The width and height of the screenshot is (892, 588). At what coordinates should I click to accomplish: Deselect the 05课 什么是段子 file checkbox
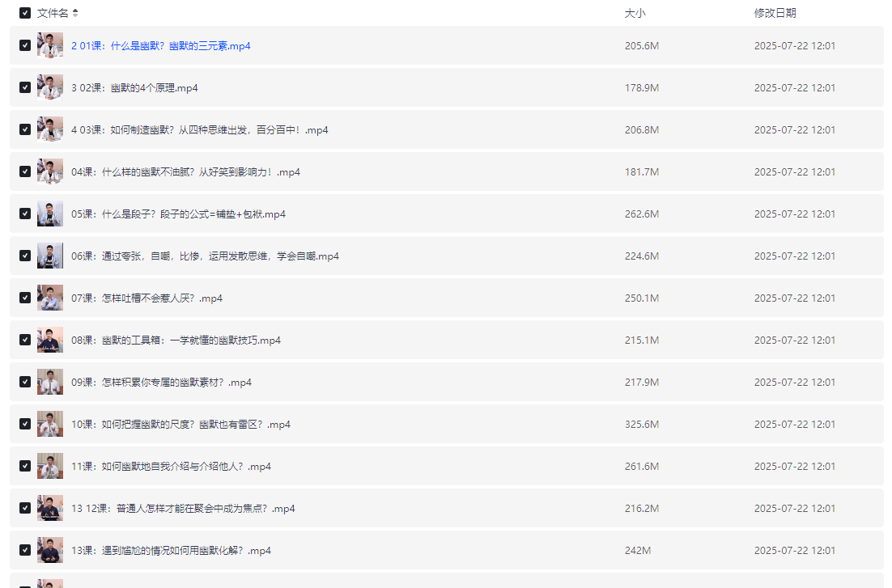25,214
